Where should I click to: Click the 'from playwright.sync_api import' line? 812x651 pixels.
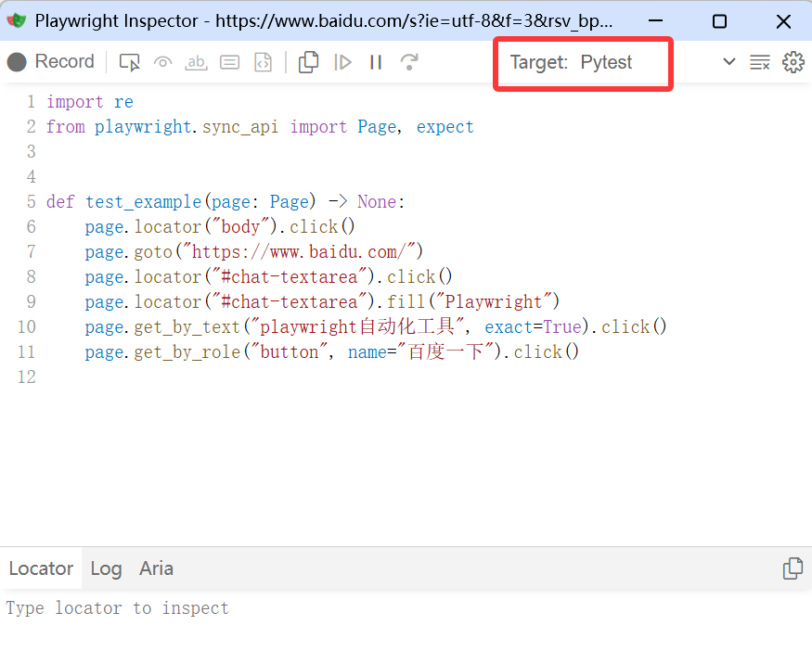tap(260, 127)
